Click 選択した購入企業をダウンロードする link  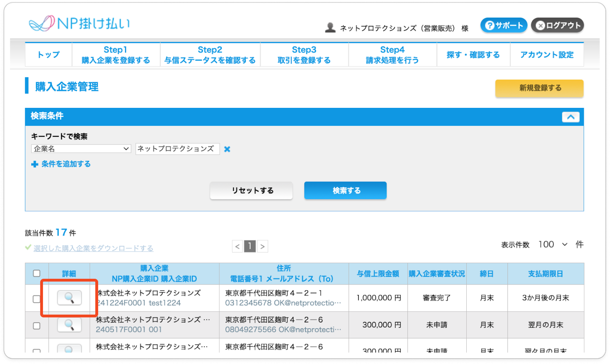coord(93,248)
